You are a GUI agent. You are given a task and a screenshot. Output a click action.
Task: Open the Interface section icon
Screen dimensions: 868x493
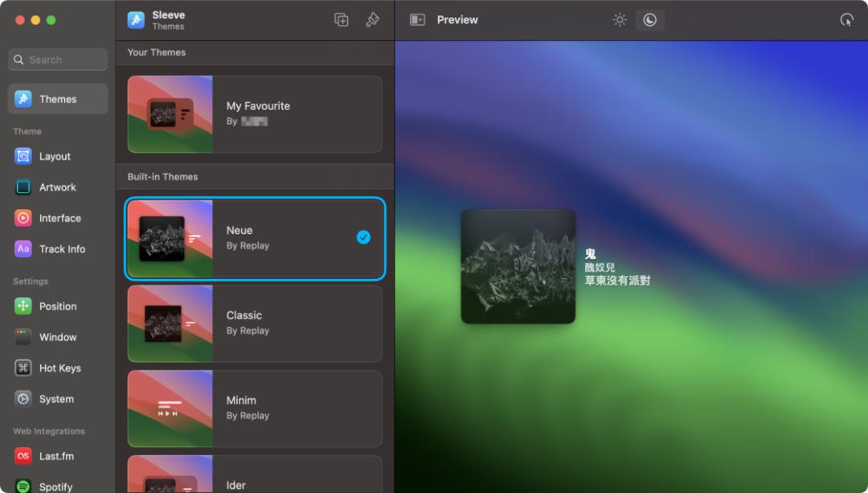click(x=23, y=218)
